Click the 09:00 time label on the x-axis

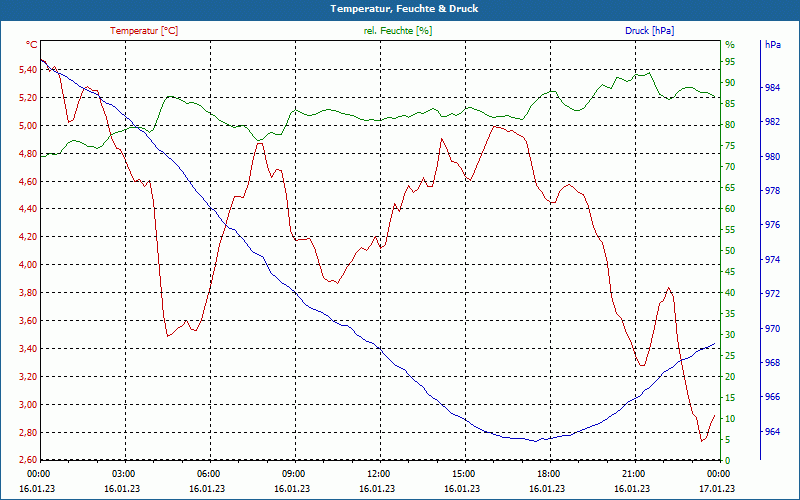click(293, 473)
